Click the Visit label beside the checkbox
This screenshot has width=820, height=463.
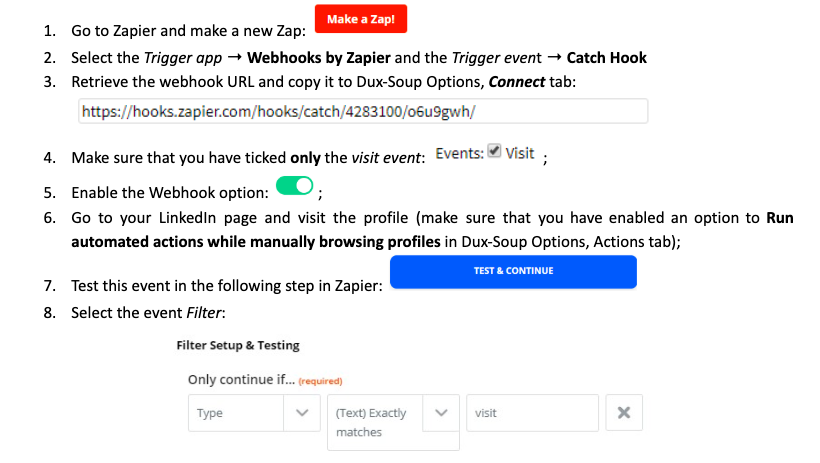pos(519,153)
